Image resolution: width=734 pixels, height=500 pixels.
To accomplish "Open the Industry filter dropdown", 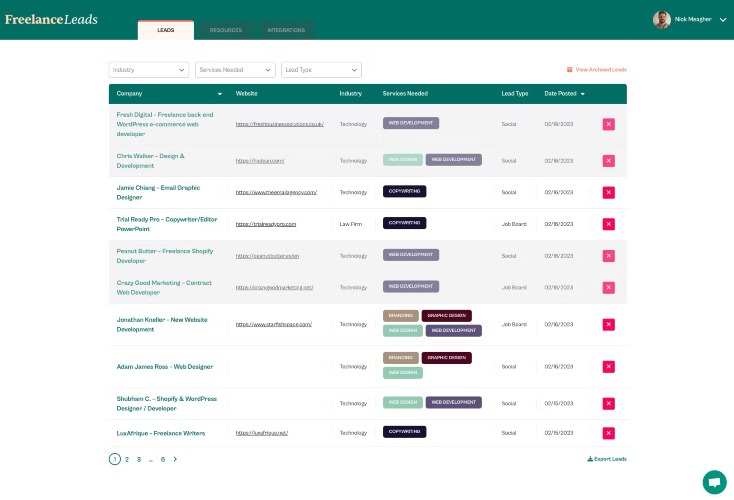I will (x=148, y=70).
